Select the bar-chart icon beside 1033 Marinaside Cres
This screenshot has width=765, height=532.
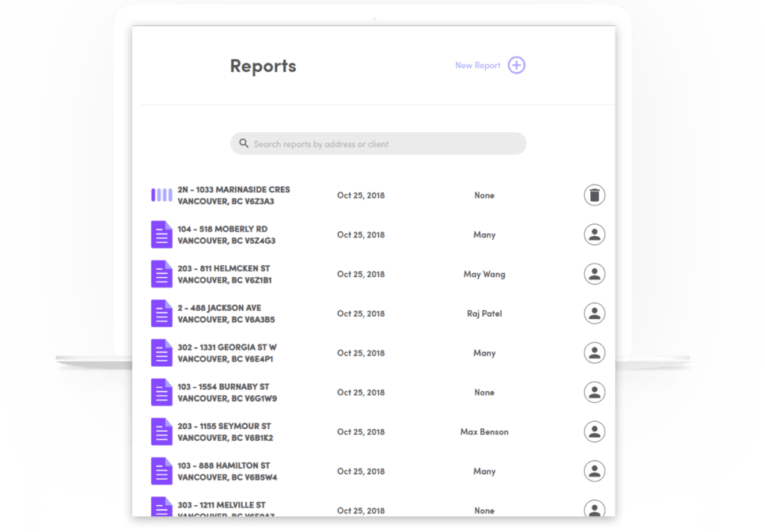[x=161, y=194]
